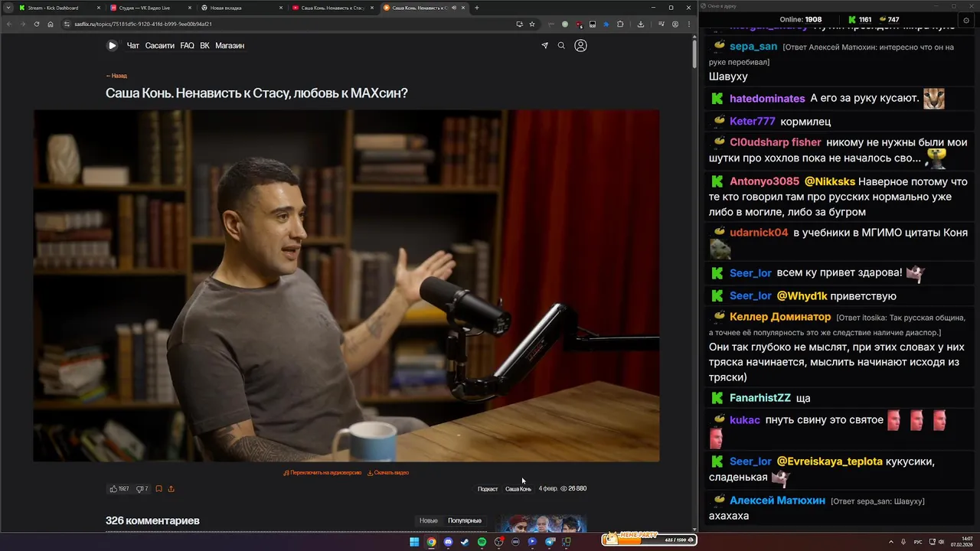Sort comments by Новые

(429, 520)
